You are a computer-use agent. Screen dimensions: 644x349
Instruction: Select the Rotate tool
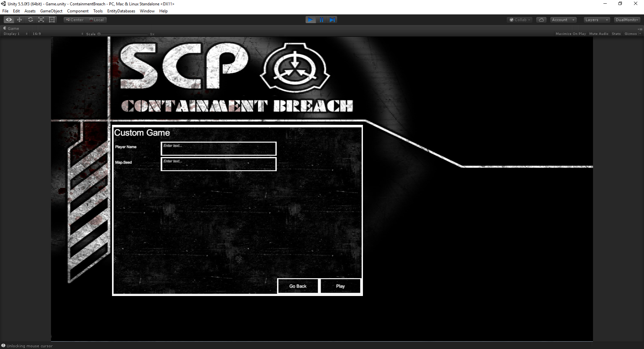tap(30, 20)
